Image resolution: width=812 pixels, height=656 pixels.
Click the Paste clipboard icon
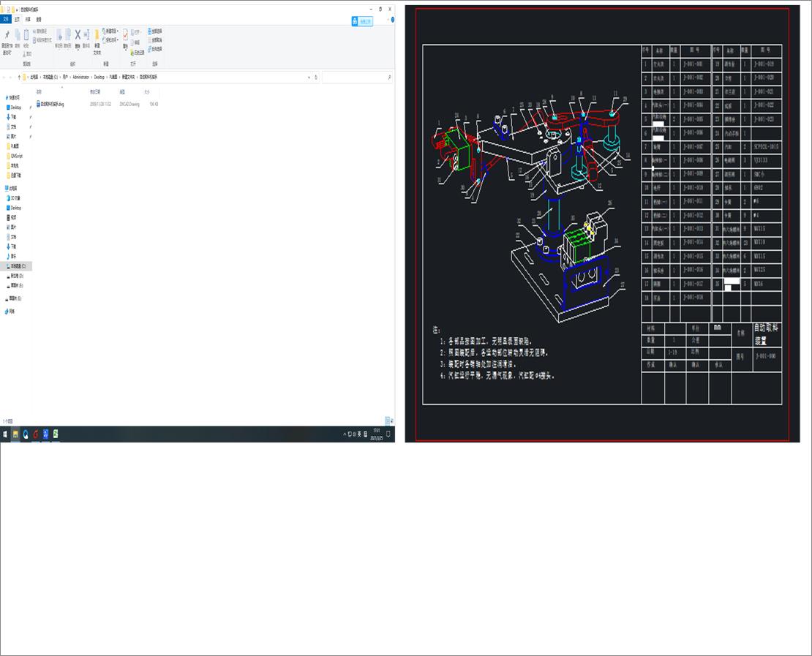[x=26, y=35]
